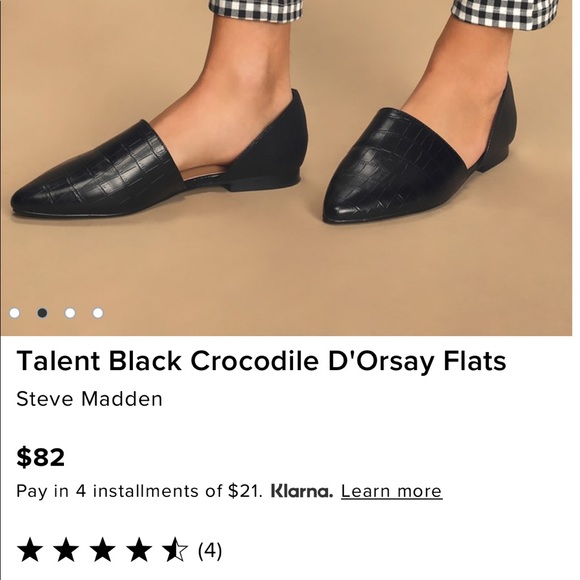580x580 pixels.
Task: Click the Klarna logo
Action: tap(302, 491)
